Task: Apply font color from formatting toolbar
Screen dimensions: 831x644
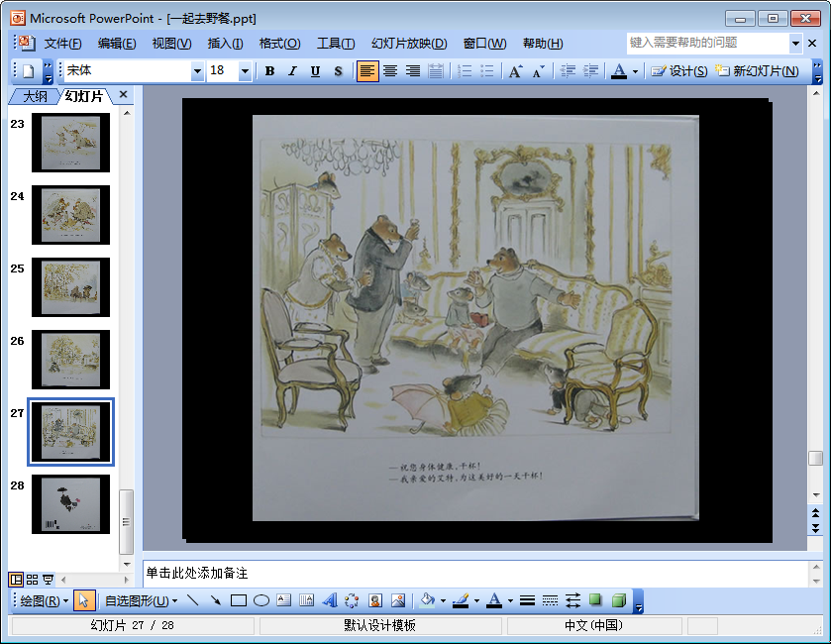Action: click(x=619, y=71)
